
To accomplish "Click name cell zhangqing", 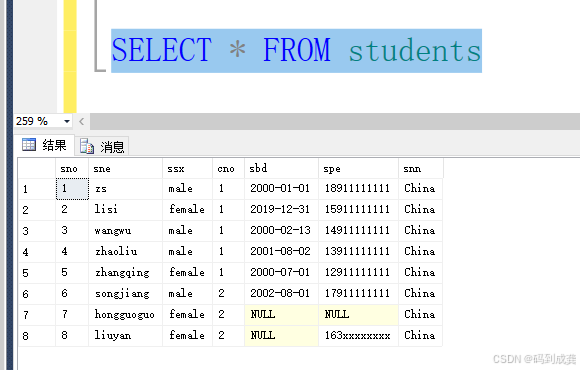I will click(x=125, y=273).
